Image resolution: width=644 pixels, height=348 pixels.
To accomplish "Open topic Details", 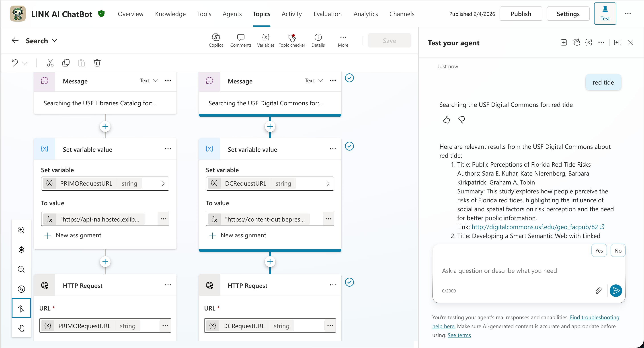I will coord(318,40).
